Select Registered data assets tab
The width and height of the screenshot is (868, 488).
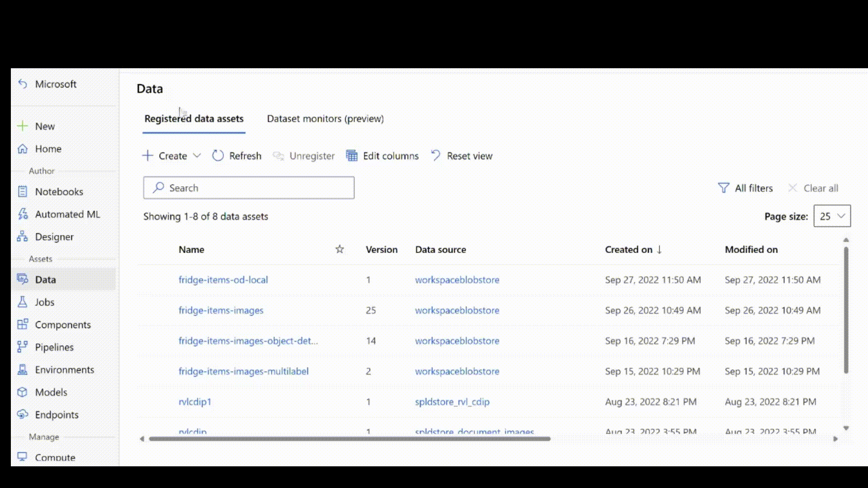pos(194,118)
